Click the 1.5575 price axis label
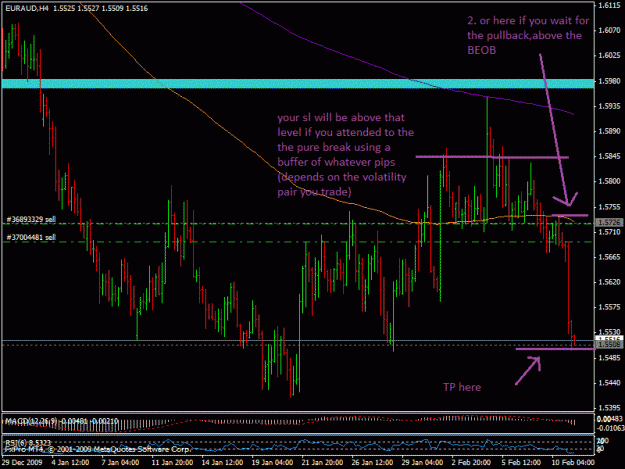Image resolution: width=625 pixels, height=469 pixels. (609, 307)
